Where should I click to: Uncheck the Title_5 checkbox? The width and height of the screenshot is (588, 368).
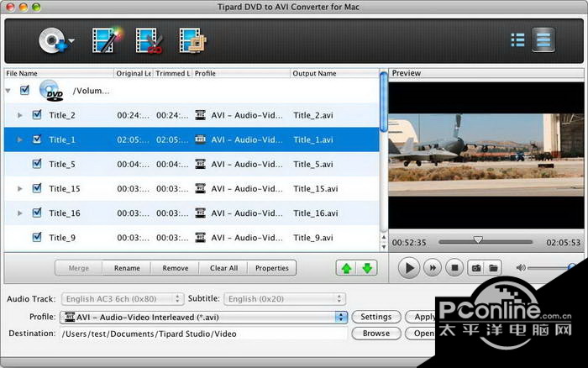pos(37,164)
